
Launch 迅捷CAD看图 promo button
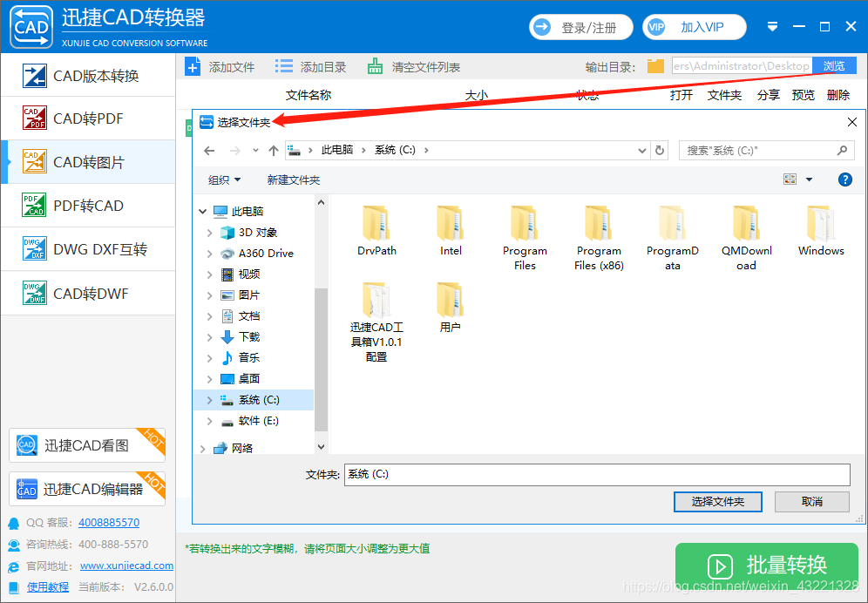click(87, 445)
